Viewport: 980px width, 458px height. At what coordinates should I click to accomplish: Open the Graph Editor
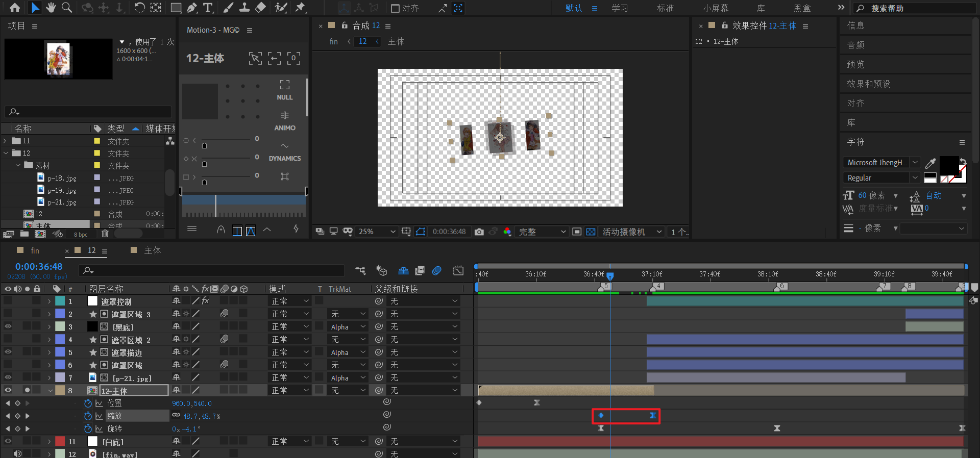[458, 271]
